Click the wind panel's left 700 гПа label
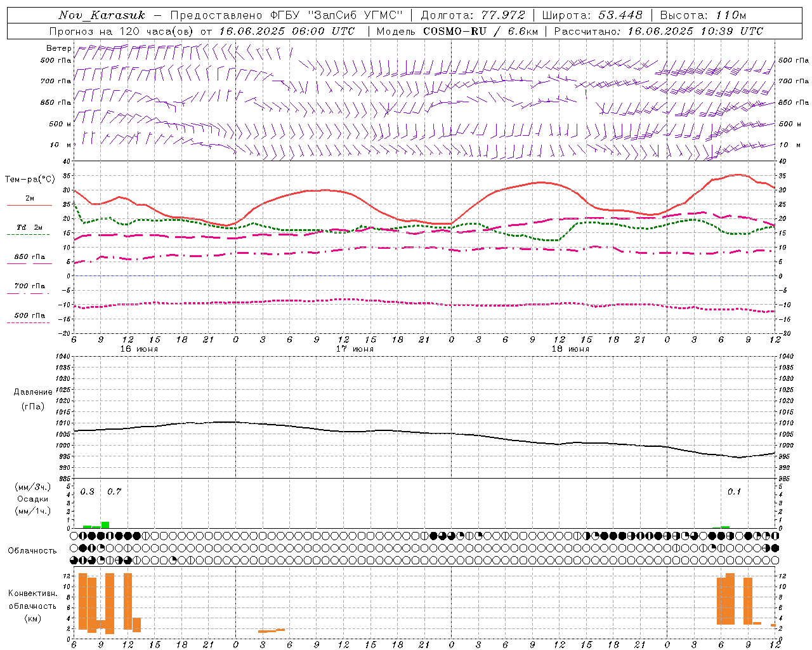812x650 pixels. 56,81
